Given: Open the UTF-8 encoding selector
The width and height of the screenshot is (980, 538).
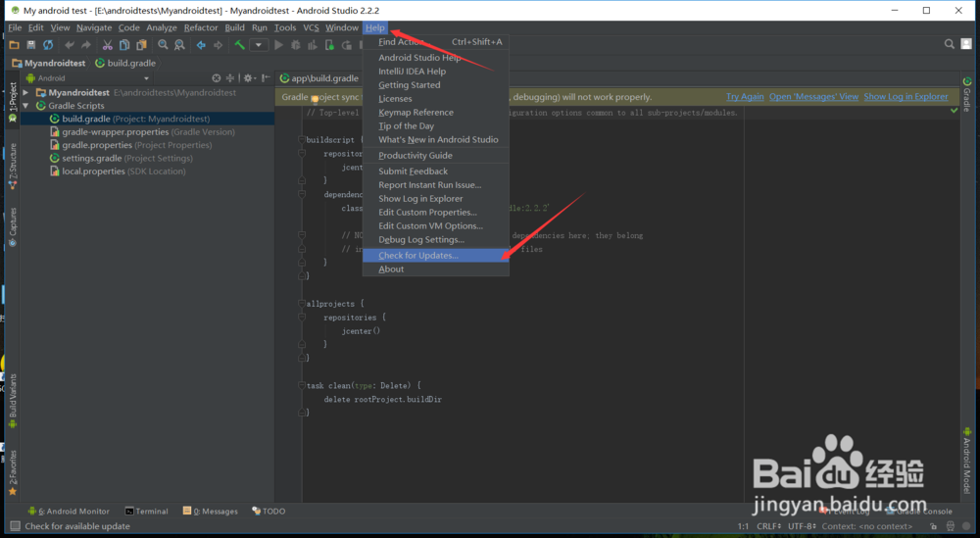Looking at the screenshot, I should point(802,526).
